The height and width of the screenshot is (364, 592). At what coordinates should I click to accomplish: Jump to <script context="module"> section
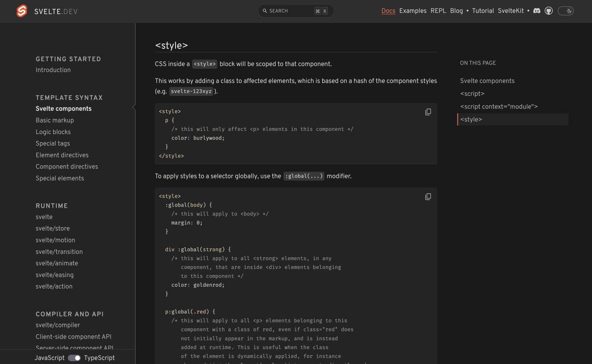click(x=499, y=107)
